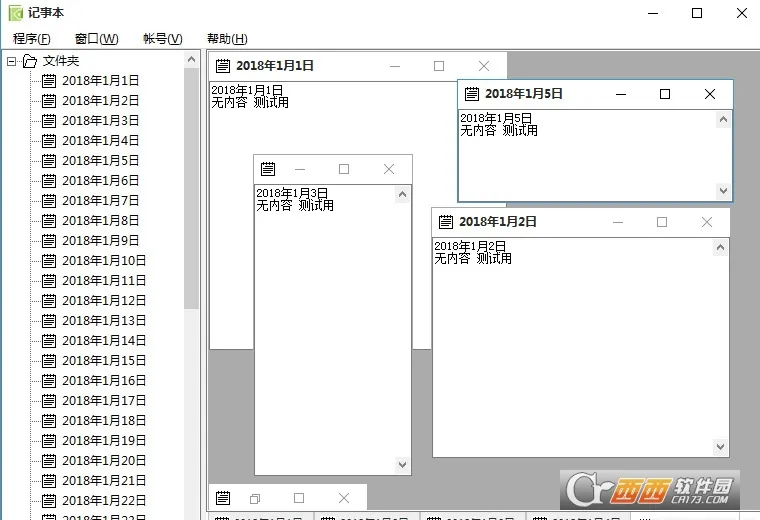
Task: Click down arrow in 2018年1月2日 window scrollbar
Action: pyautogui.click(x=720, y=447)
